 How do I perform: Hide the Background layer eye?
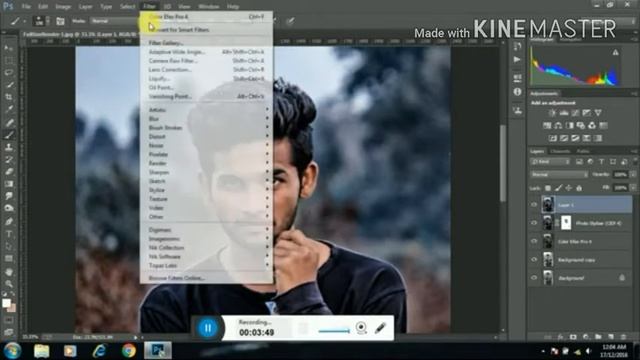point(534,278)
